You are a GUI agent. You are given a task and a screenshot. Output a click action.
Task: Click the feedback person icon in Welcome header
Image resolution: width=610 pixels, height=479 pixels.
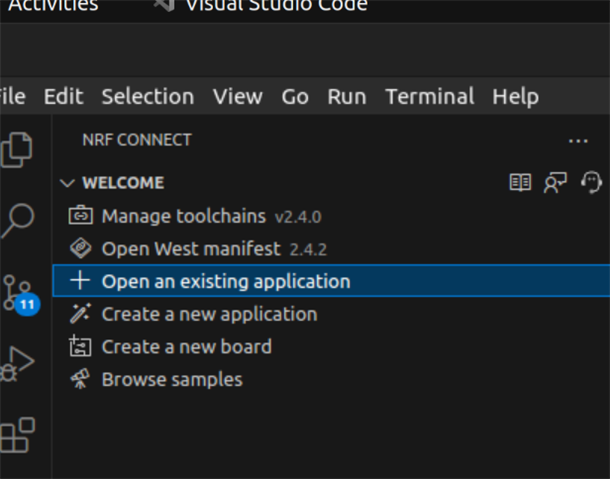point(555,182)
